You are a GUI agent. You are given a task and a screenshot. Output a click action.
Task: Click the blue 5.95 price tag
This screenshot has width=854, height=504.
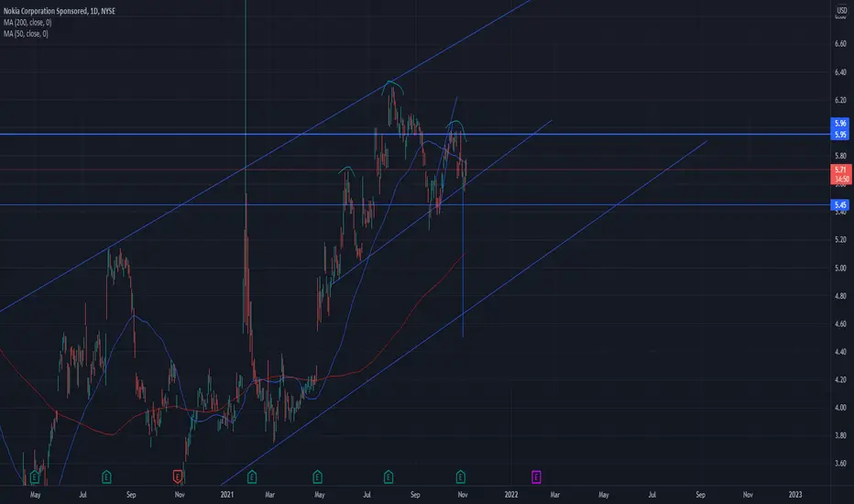pyautogui.click(x=840, y=135)
